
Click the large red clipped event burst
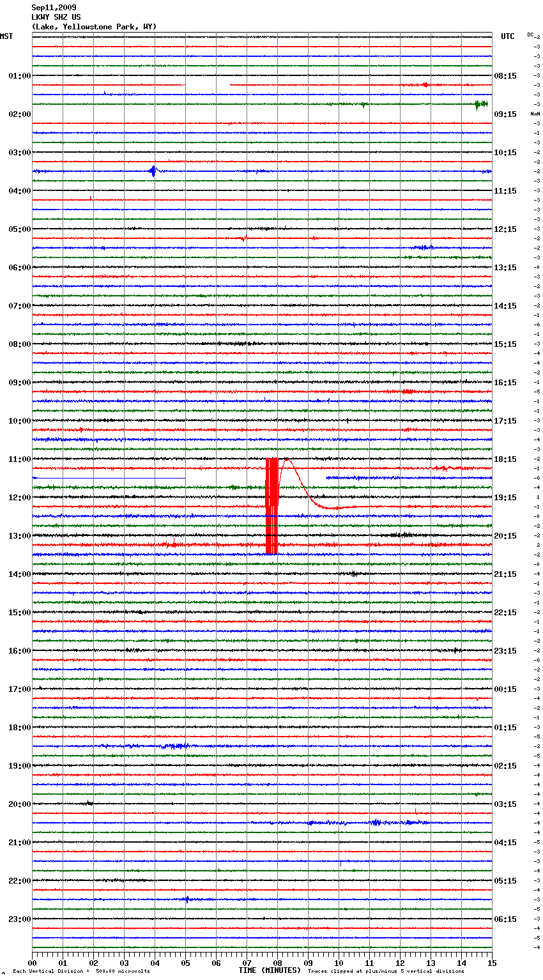pyautogui.click(x=271, y=506)
